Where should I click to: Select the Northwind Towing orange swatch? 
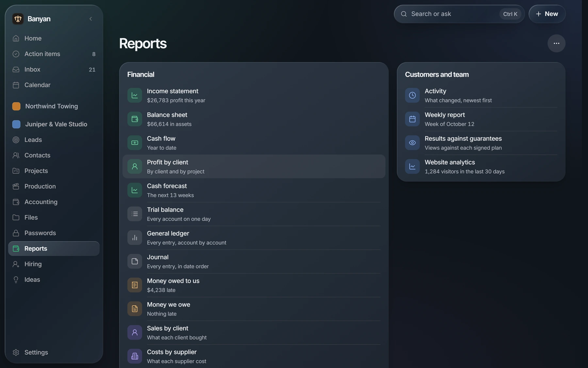coord(16,106)
